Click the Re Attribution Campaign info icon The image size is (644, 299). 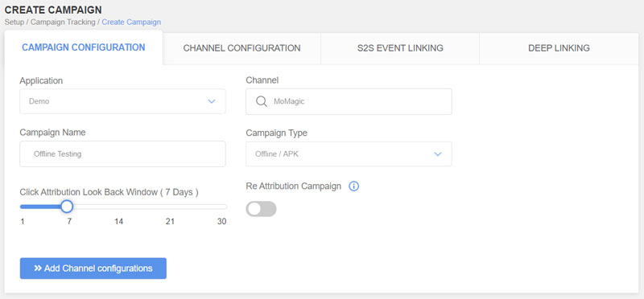pyautogui.click(x=353, y=186)
